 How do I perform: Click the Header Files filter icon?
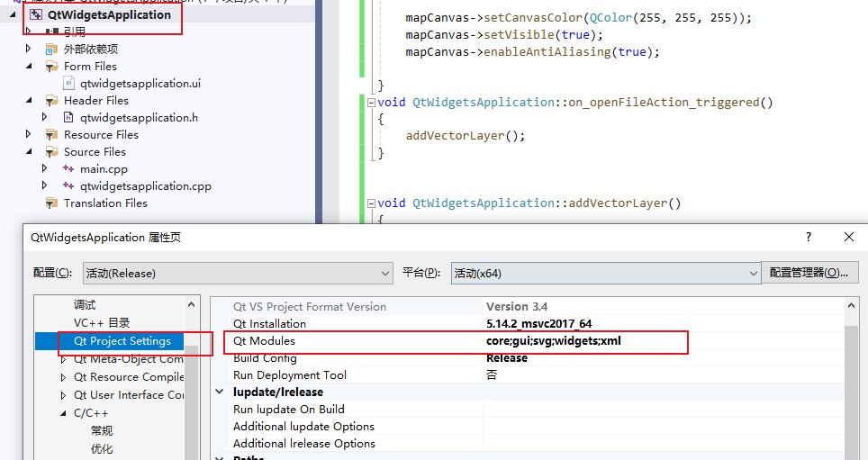(x=51, y=101)
